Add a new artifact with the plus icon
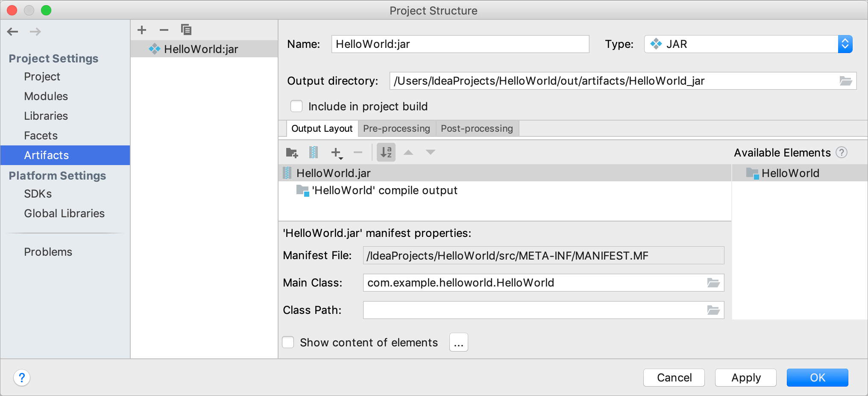Screen dimensions: 868x396 coord(142,30)
